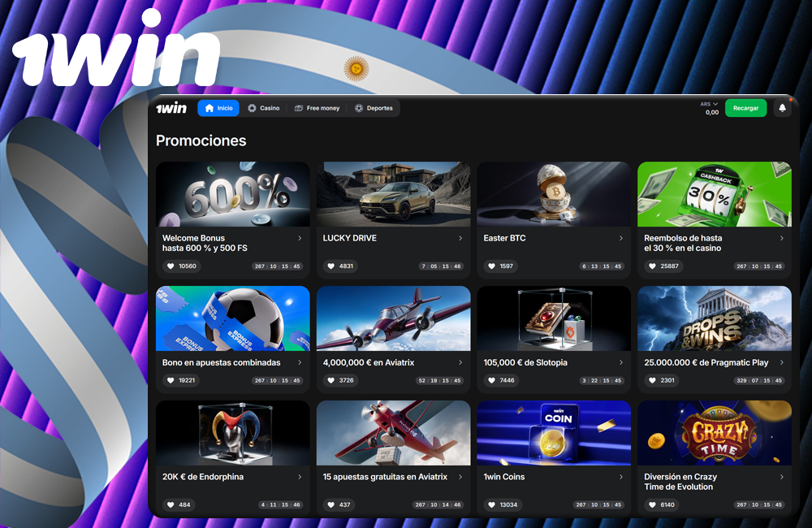
Task: Open the Deportes tab
Action: (374, 108)
